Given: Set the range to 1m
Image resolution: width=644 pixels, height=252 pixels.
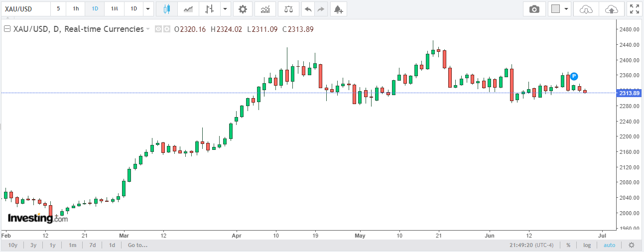Looking at the screenshot, I should pos(72,245).
